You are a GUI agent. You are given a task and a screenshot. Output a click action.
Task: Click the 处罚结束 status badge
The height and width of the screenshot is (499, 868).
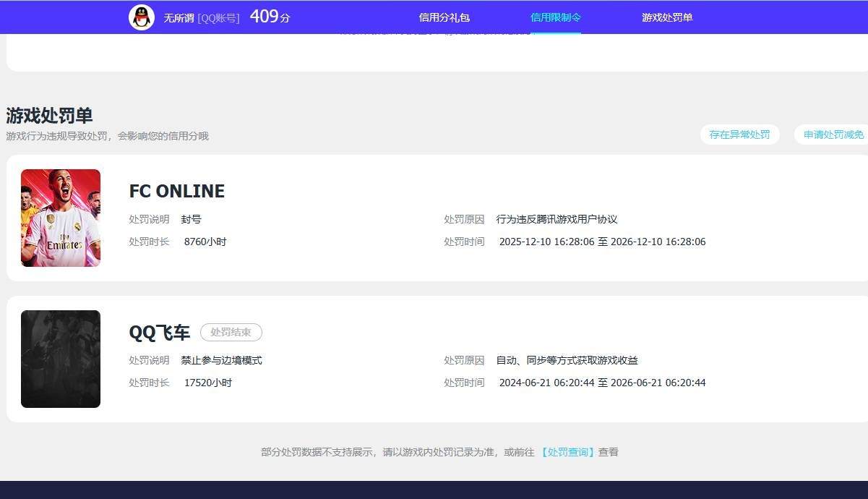pyautogui.click(x=231, y=332)
